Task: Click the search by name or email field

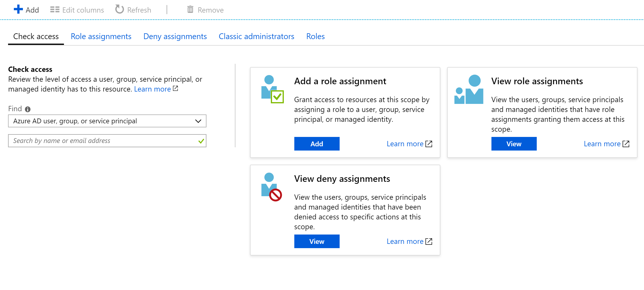Action: pos(101,141)
